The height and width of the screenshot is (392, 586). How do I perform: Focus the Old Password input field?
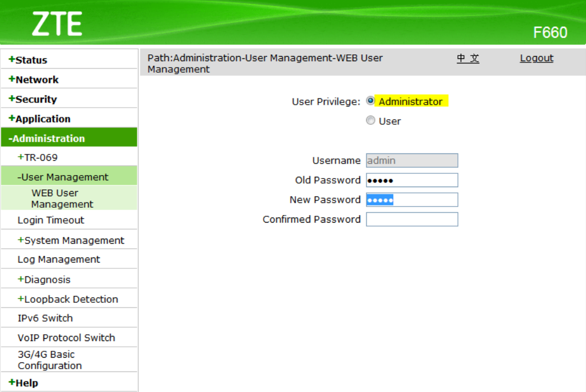tap(412, 180)
